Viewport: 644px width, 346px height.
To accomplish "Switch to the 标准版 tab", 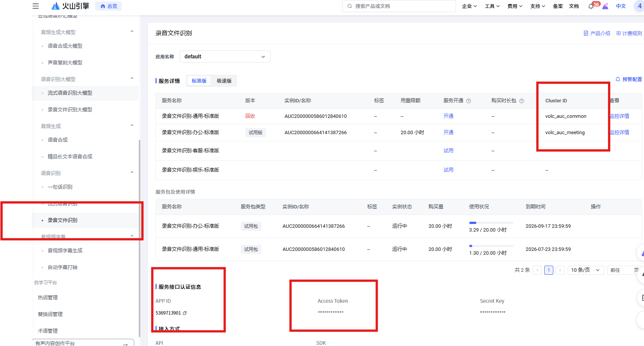I will pyautogui.click(x=199, y=81).
